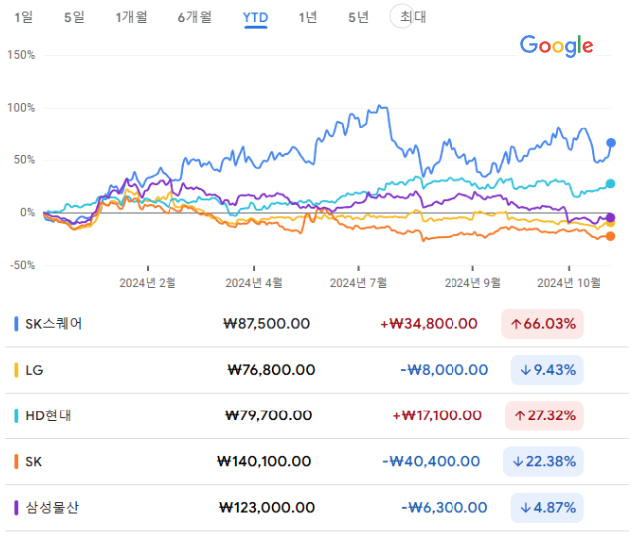Viewport: 642px width, 536px height.
Task: Click the 2024년 7월 axis label
Action: (x=358, y=283)
